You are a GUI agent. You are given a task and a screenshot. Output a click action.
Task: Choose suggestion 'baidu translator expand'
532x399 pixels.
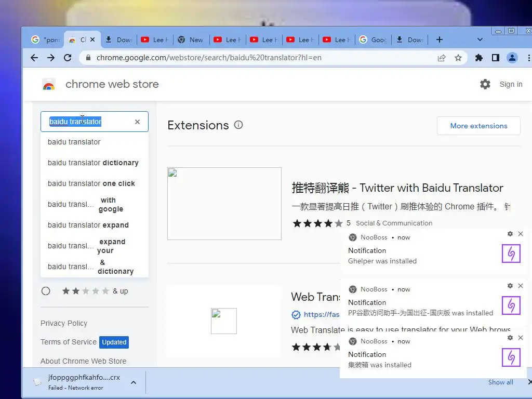(x=95, y=225)
